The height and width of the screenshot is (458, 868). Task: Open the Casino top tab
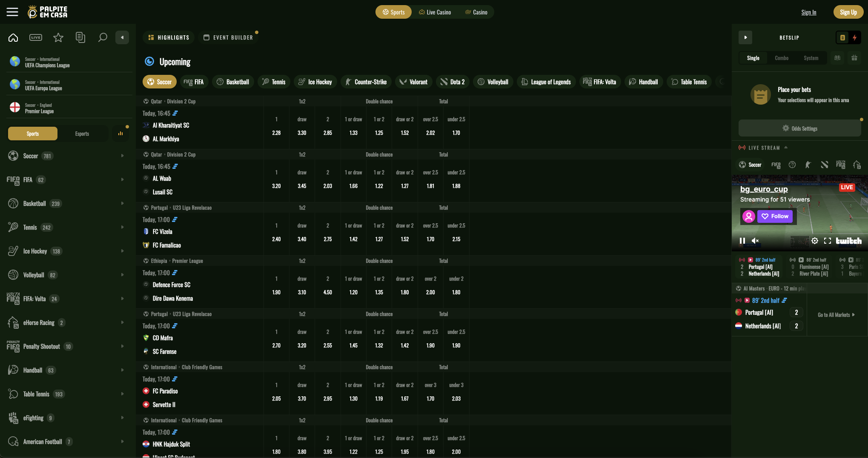(x=476, y=12)
